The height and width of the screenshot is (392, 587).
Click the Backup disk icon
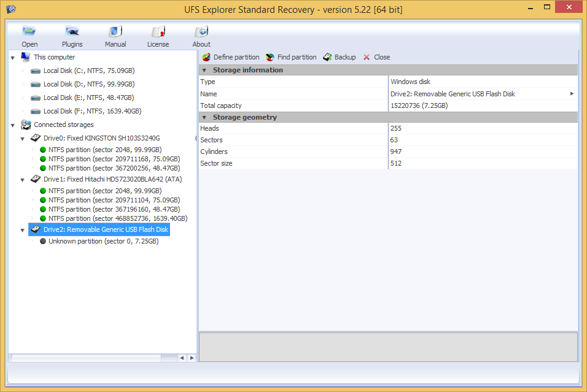tap(328, 57)
